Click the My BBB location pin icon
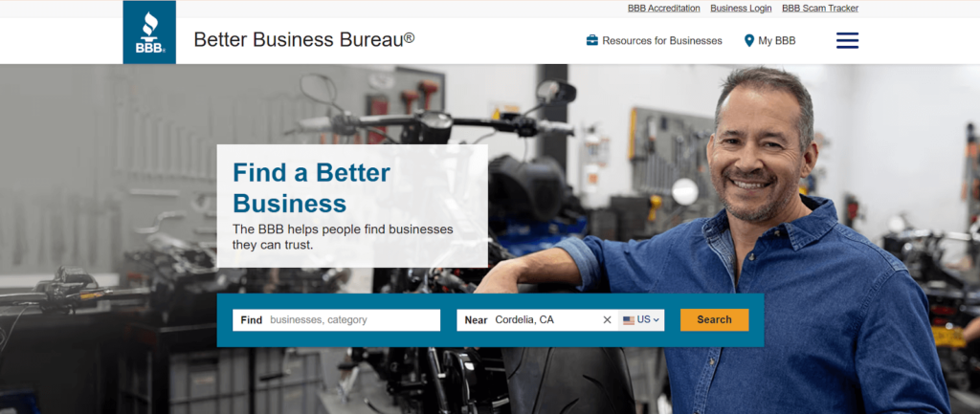Image resolution: width=980 pixels, height=414 pixels. pos(749,40)
